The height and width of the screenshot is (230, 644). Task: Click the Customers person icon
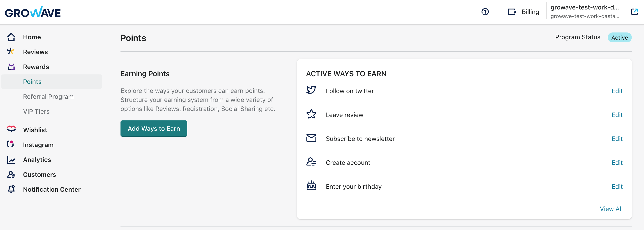point(11,175)
